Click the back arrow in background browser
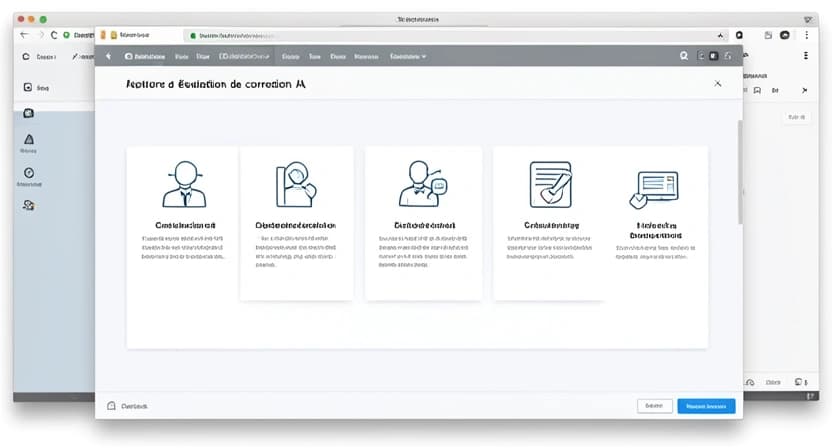 coord(24,35)
